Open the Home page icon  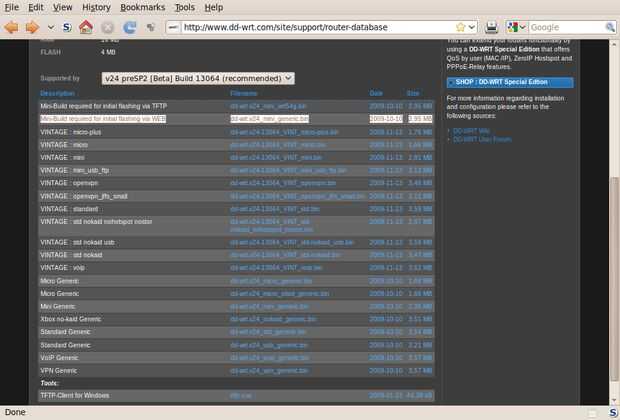(x=86, y=27)
